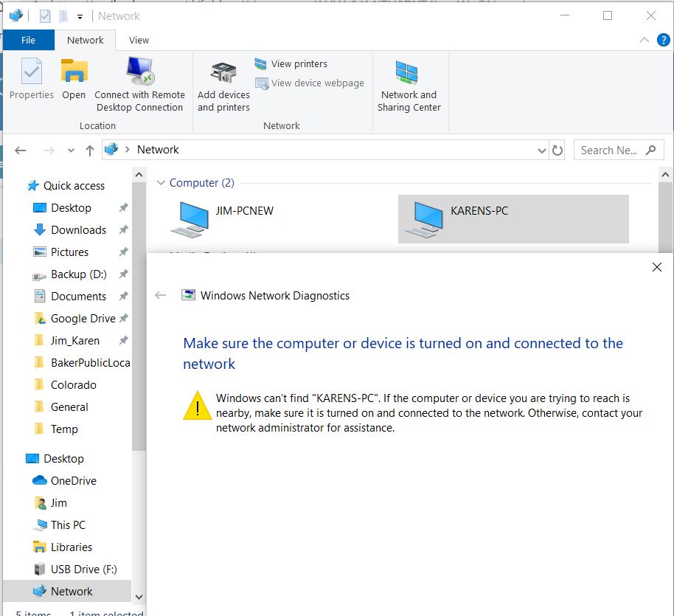The width and height of the screenshot is (674, 616).
Task: Click the address bar network icon
Action: point(111,149)
